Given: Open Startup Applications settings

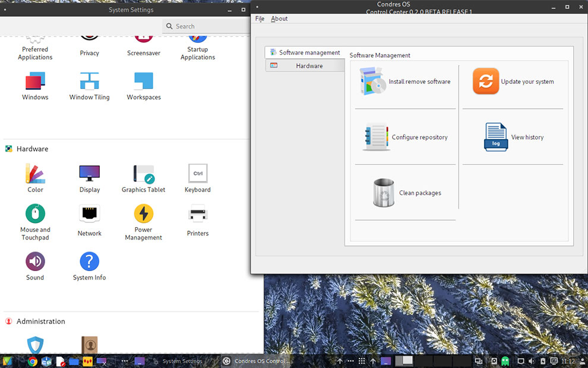Looking at the screenshot, I should tap(198, 48).
